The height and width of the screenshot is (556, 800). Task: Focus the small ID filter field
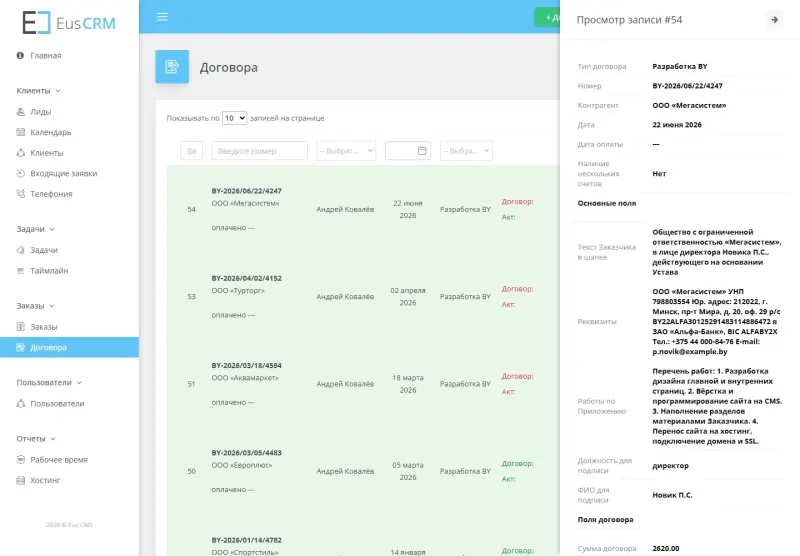[191, 150]
